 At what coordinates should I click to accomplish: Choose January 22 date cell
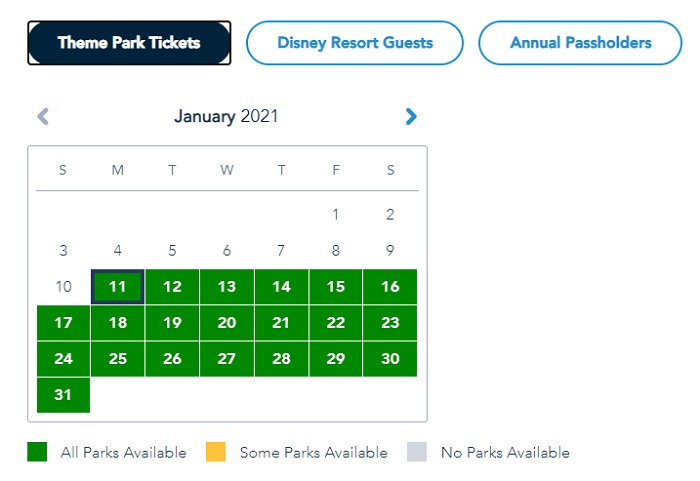click(336, 323)
